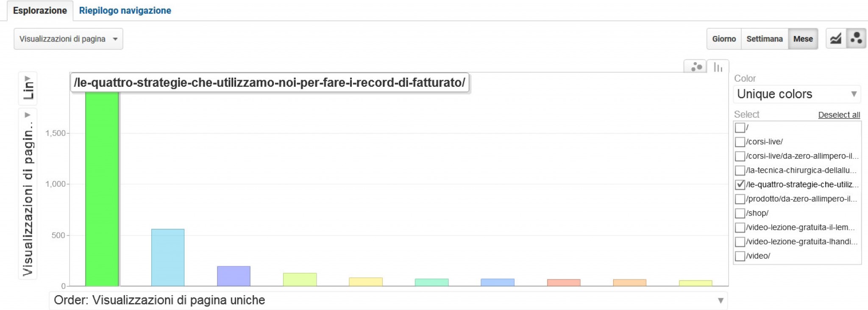Open the Visualizzazioni di pagina dropdown

coord(68,39)
